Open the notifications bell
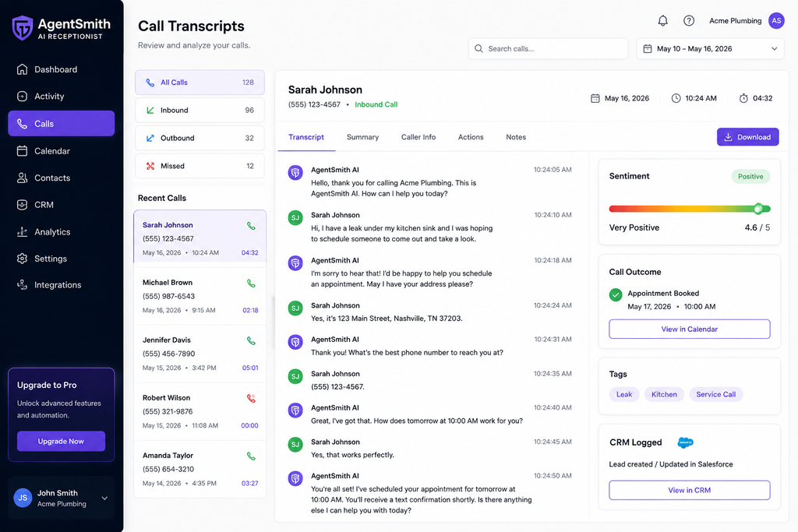 click(662, 21)
